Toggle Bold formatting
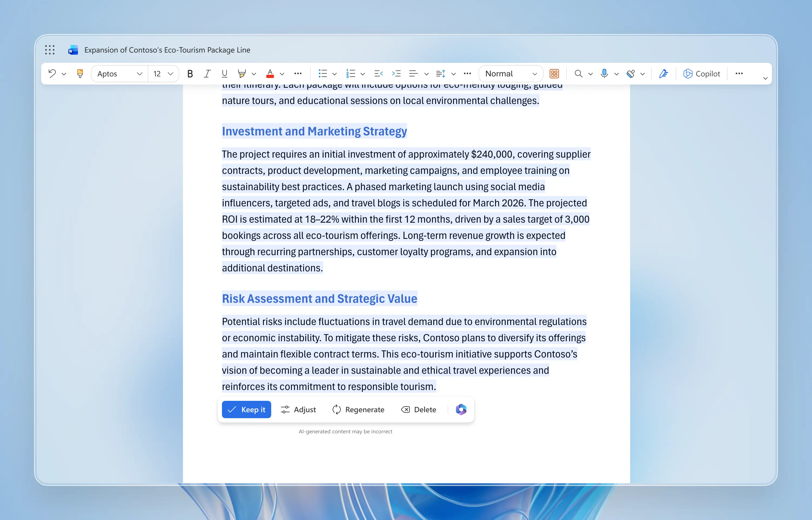The image size is (812, 520). click(190, 74)
